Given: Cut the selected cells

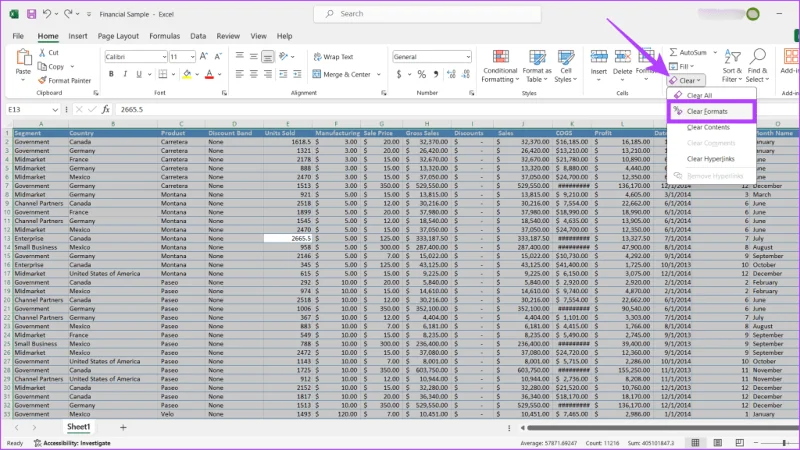Looking at the screenshot, I should click(48, 53).
